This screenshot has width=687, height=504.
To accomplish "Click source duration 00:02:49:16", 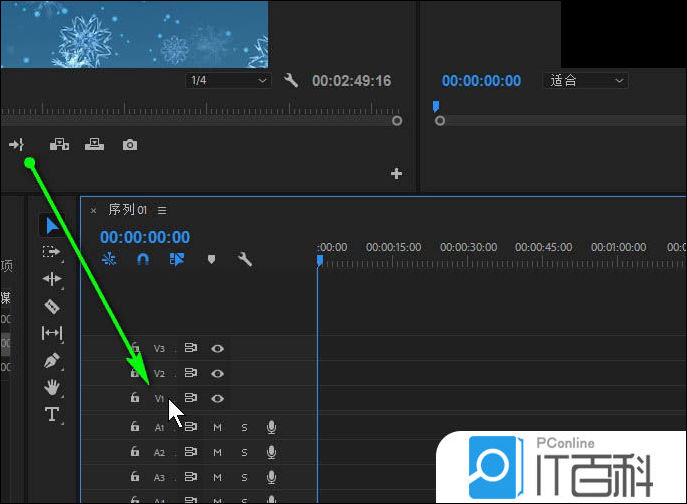I will [351, 81].
